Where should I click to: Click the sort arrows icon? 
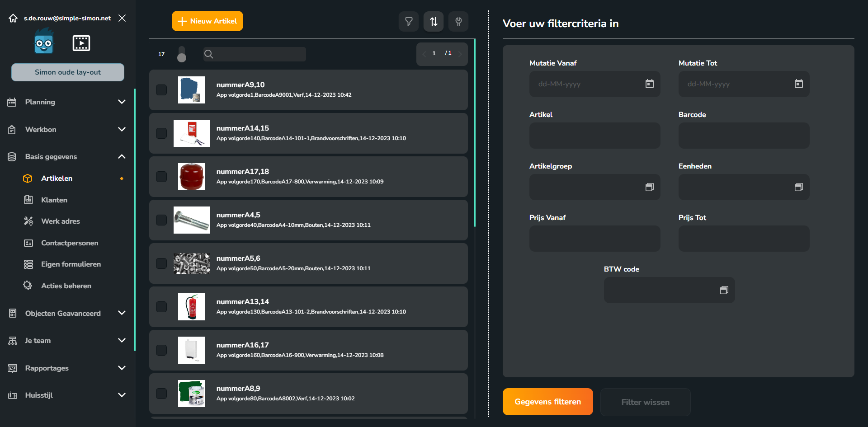[434, 21]
